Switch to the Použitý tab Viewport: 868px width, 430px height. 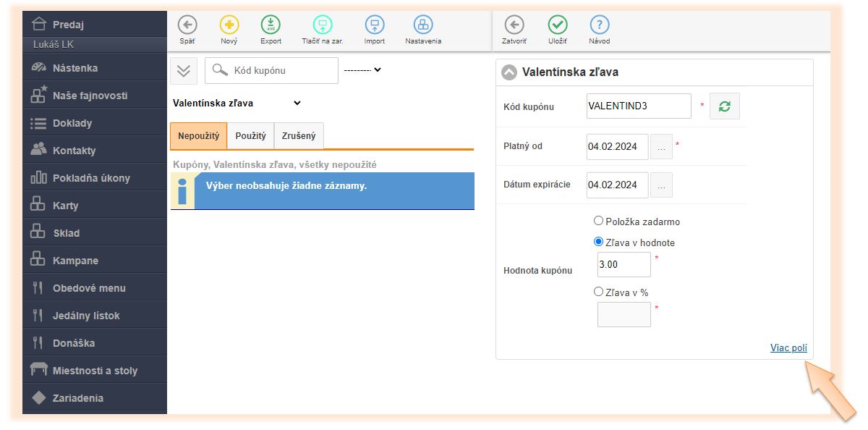[x=250, y=136]
